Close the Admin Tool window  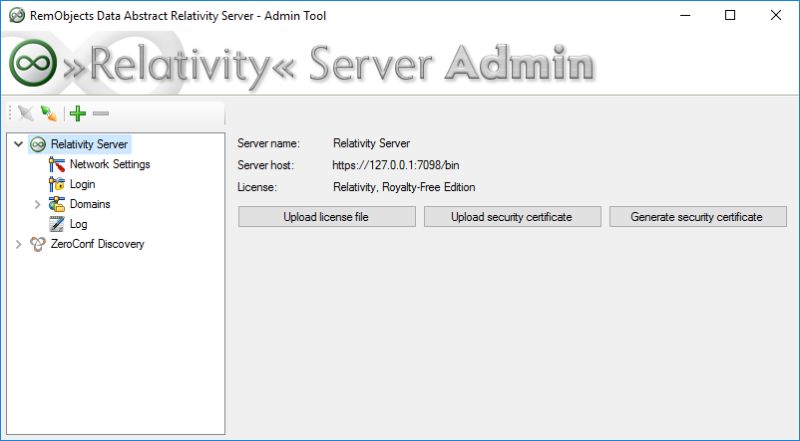pyautogui.click(x=776, y=15)
